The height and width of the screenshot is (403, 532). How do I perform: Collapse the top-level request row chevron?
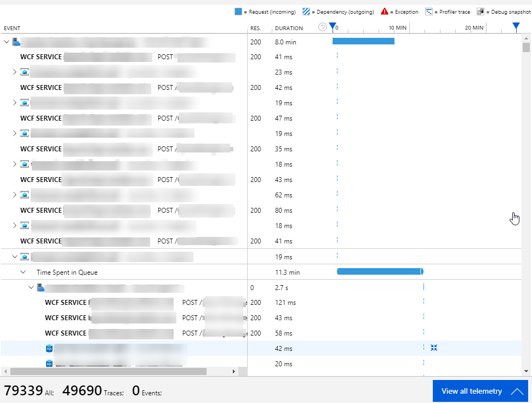[x=7, y=41]
